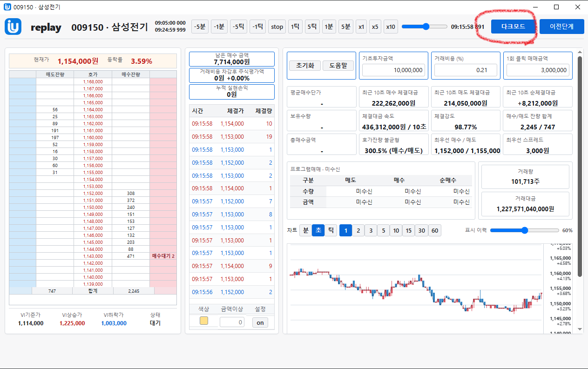
Task: Select chart interval 5
Action: pyautogui.click(x=383, y=230)
